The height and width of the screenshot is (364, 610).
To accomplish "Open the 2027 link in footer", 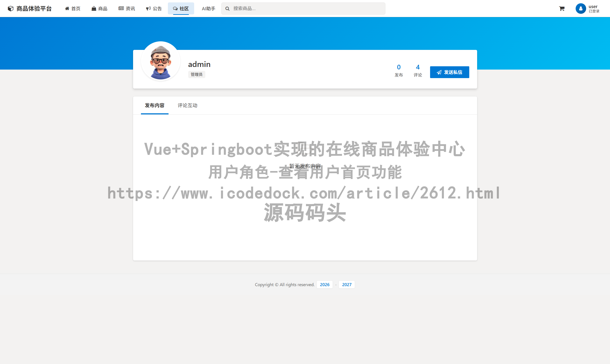I will point(347,285).
